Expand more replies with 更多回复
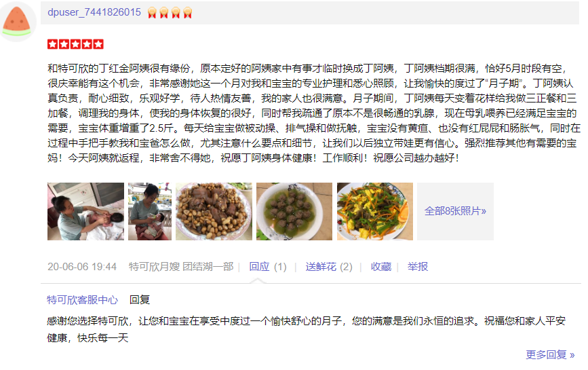 pyautogui.click(x=550, y=354)
